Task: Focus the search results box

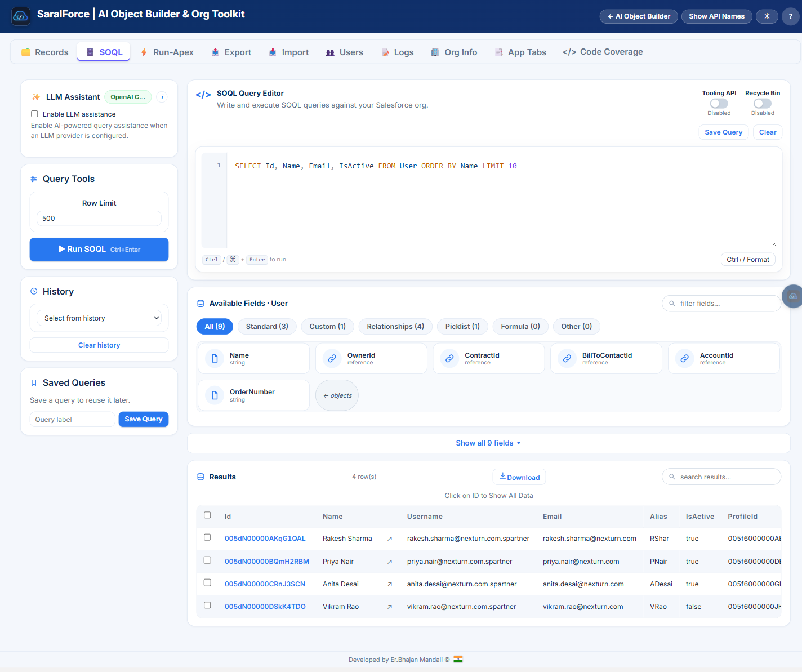Action: point(721,477)
